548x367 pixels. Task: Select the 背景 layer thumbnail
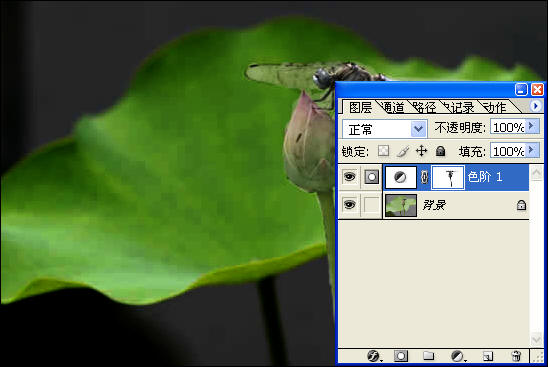401,206
